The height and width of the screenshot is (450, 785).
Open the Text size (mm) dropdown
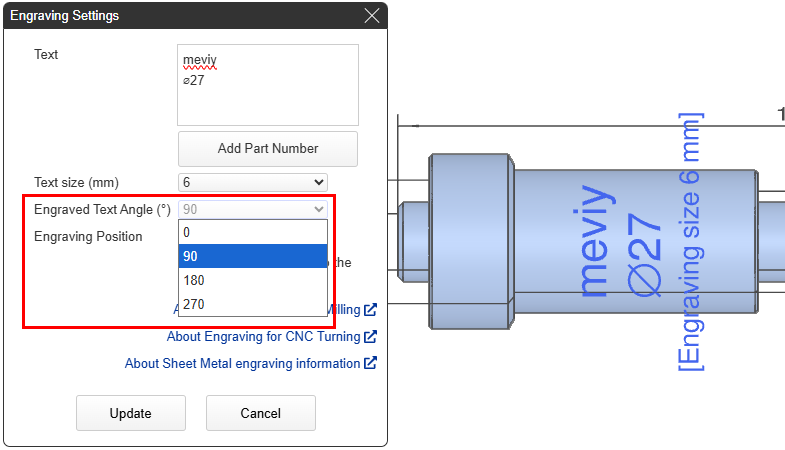click(252, 182)
